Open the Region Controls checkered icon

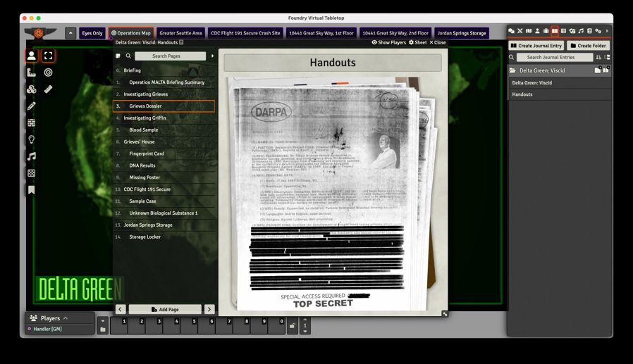[x=31, y=173]
